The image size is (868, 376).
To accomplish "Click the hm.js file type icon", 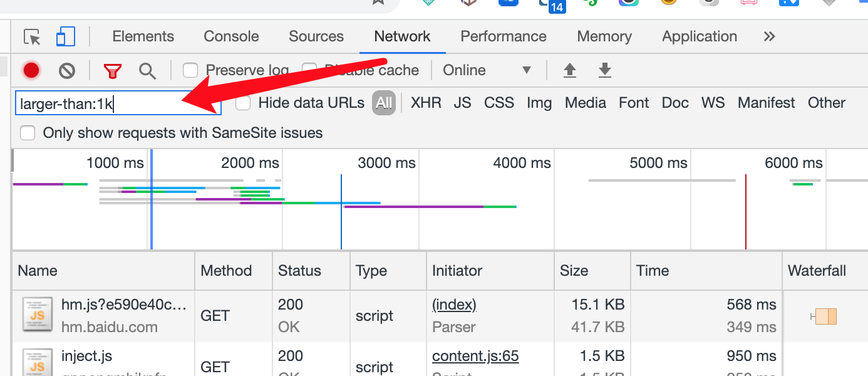I will 38,315.
